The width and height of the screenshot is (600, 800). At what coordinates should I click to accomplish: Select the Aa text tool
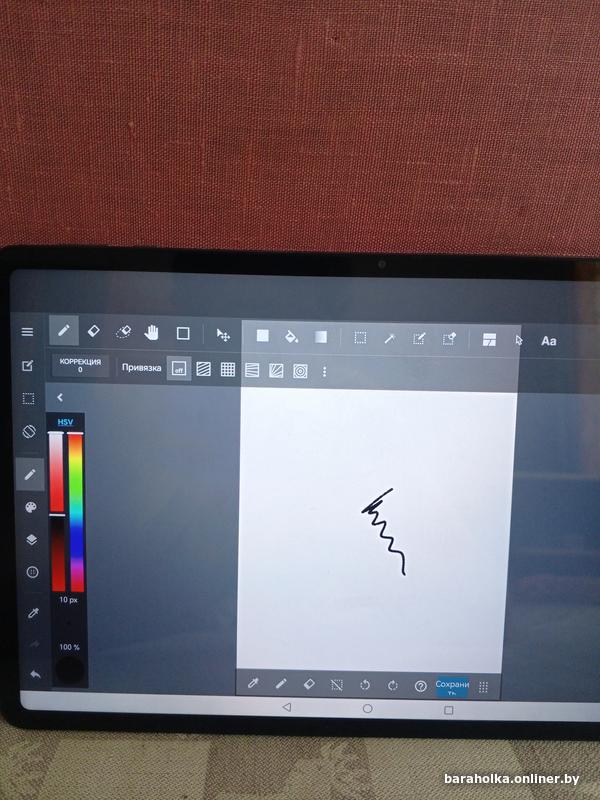pos(548,341)
